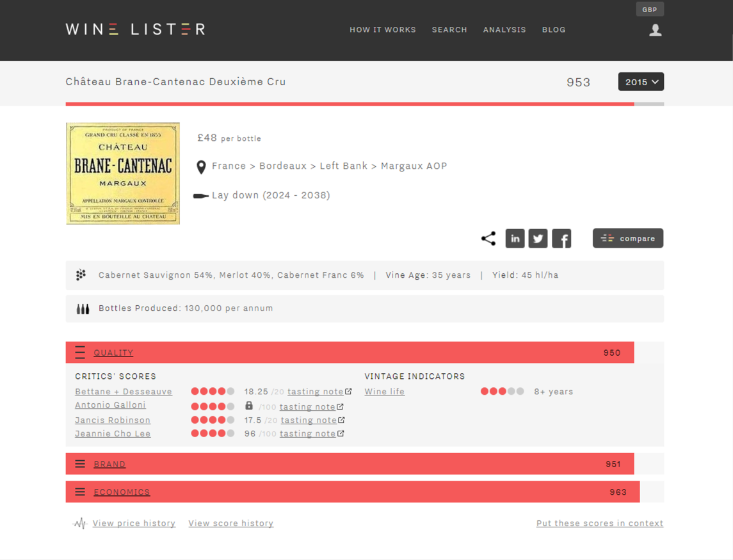Click the bottle icon beside Lay down
The image size is (733, 560).
point(201,196)
